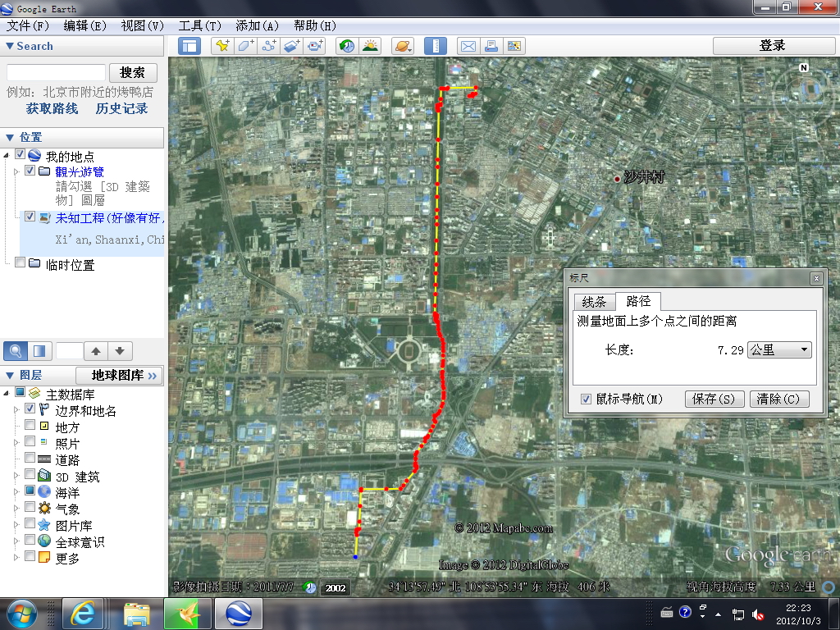The height and width of the screenshot is (630, 840).
Task: Enable 3D 建筑 layer checkbox
Action: pos(30,473)
